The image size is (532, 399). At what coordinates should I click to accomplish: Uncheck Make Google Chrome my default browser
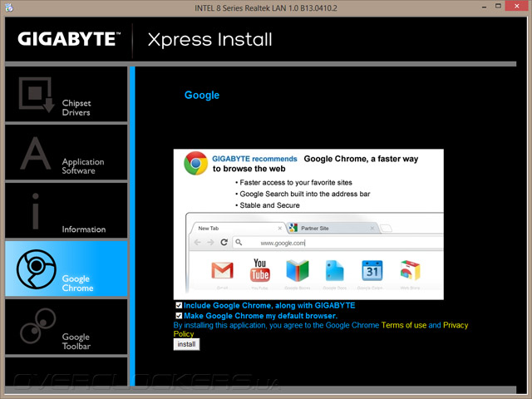pos(179,316)
